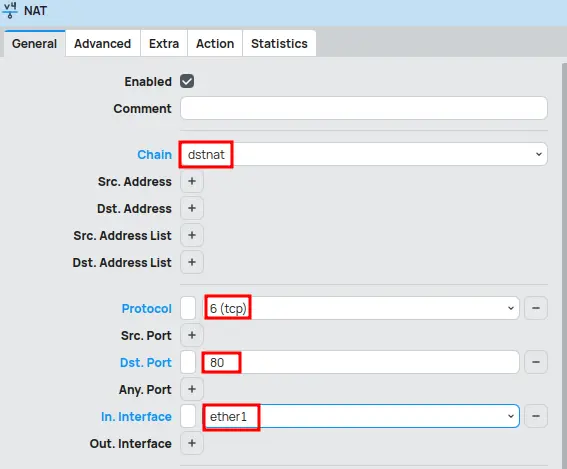Toggle the Protocol invert checkbox

[x=188, y=308]
